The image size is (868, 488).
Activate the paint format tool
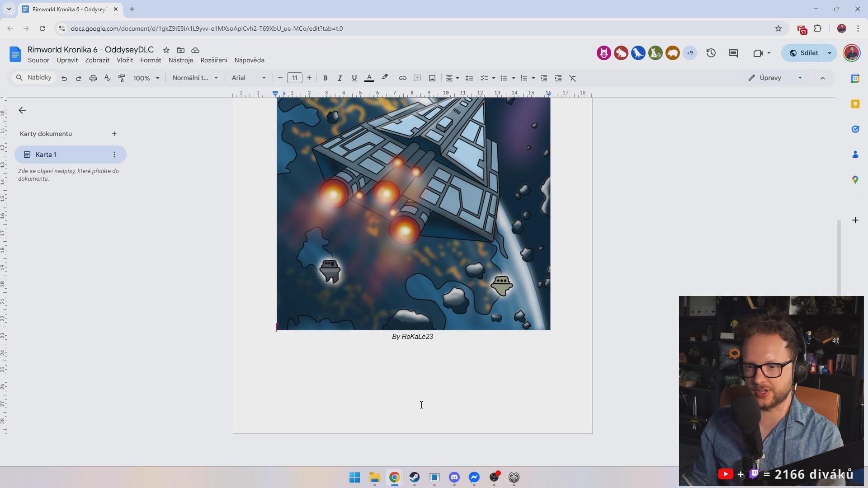(122, 78)
